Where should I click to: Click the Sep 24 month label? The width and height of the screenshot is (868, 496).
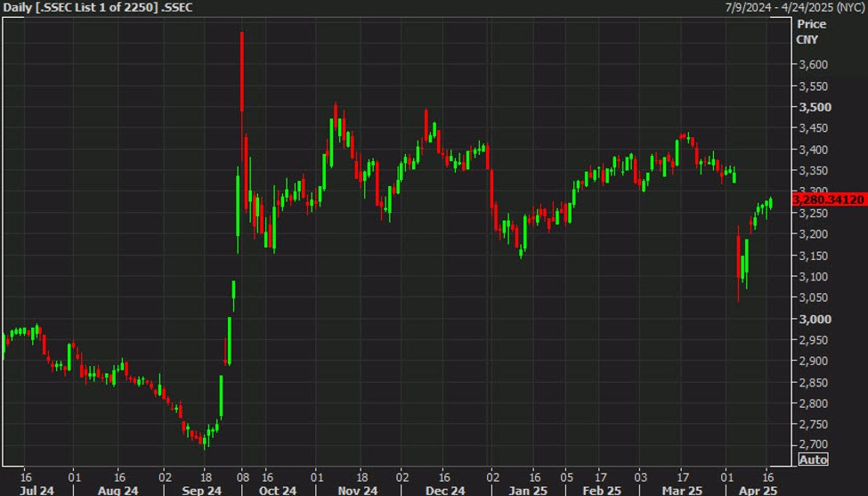coord(202,491)
